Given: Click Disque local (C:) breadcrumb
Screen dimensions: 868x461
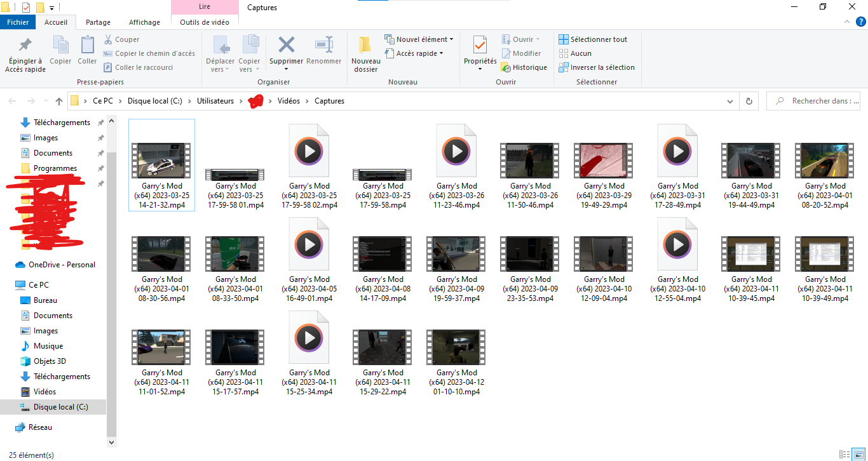Looking at the screenshot, I should pos(154,101).
